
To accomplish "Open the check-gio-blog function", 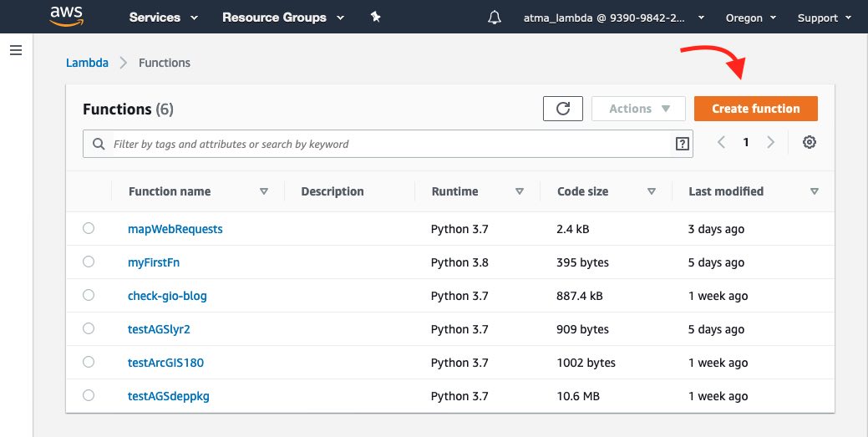I will pyautogui.click(x=167, y=296).
